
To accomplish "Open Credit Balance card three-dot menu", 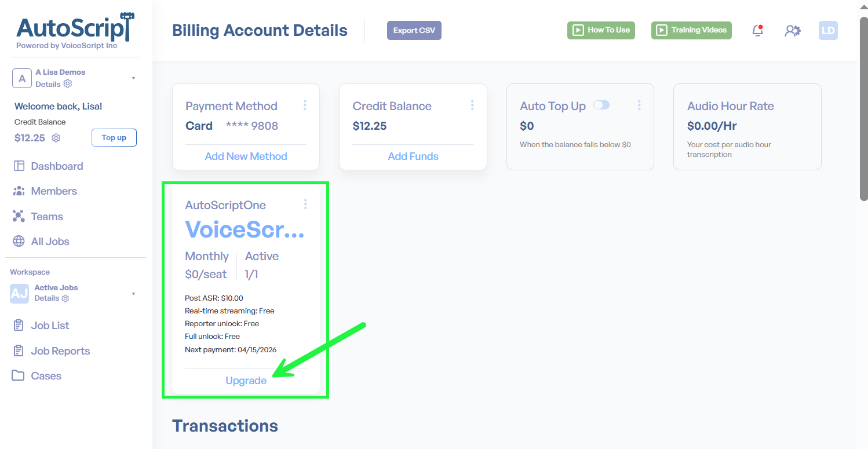I will click(x=472, y=105).
